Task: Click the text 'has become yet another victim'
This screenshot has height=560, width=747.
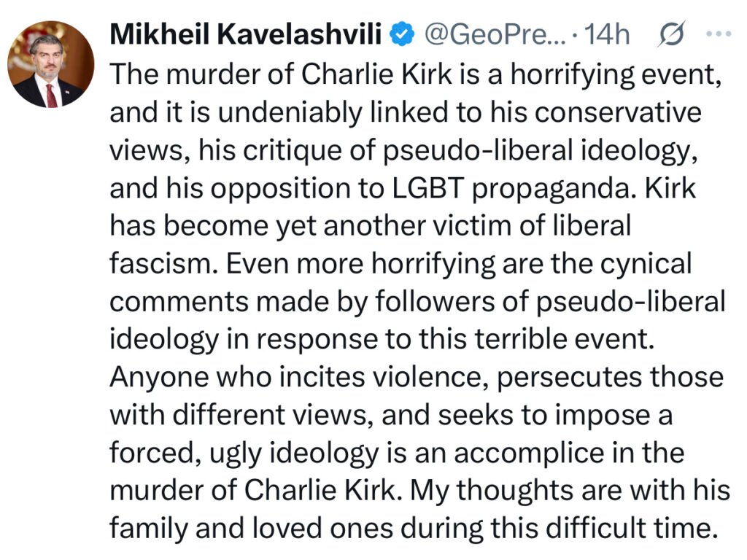Action: coord(306,226)
